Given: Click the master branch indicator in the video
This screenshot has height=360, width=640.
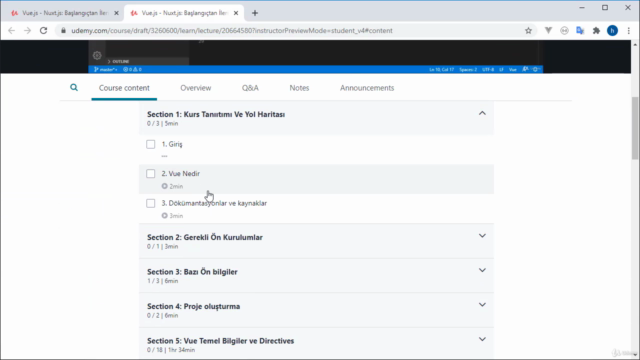Looking at the screenshot, I should coord(106,69).
